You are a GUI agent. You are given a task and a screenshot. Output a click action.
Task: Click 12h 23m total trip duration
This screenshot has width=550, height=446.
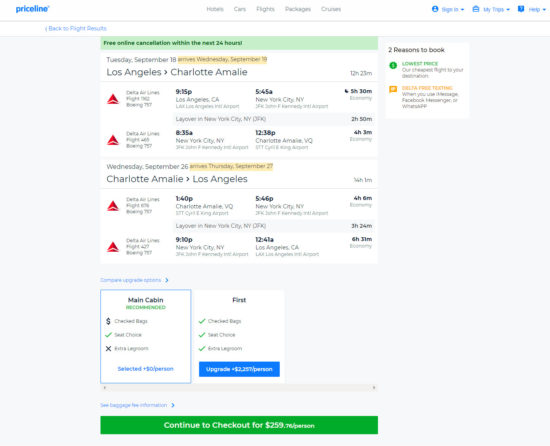[361, 73]
